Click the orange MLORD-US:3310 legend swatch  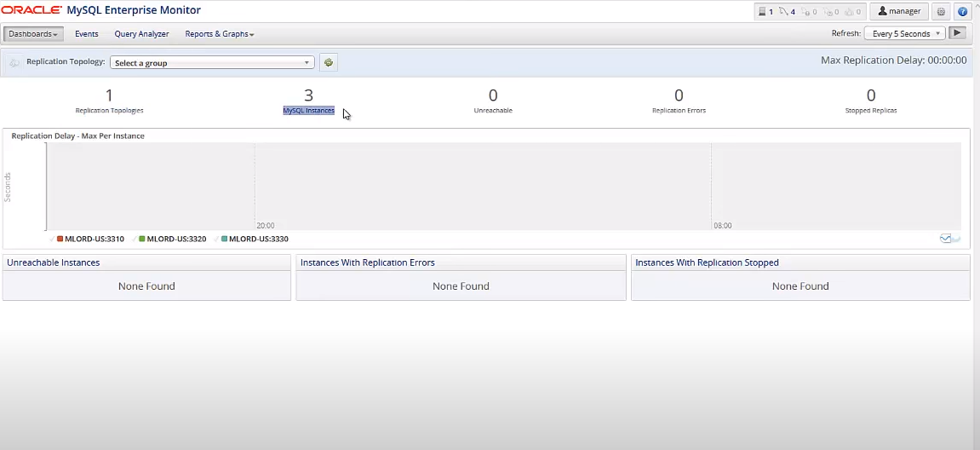point(60,239)
